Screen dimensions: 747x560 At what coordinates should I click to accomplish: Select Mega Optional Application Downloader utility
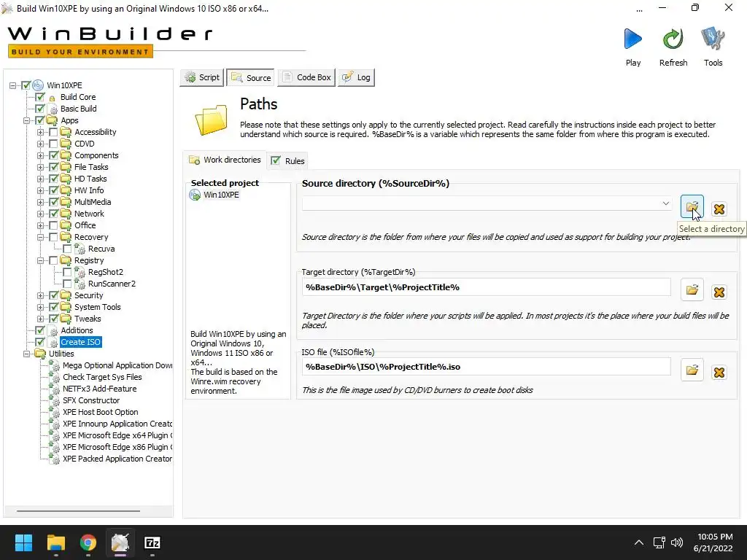pos(117,365)
